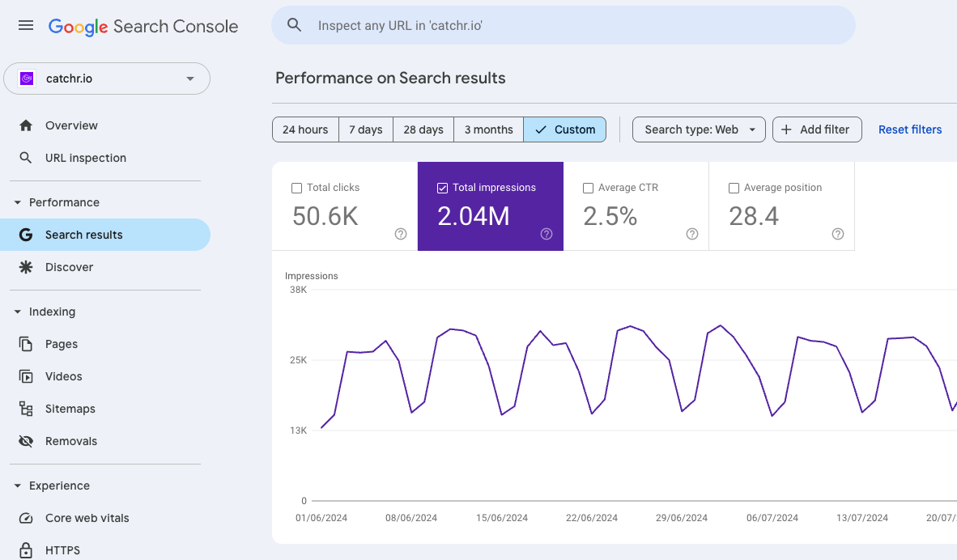Focus the Inspect any URL search field
Viewport: 957px width, 560px height.
(x=564, y=25)
